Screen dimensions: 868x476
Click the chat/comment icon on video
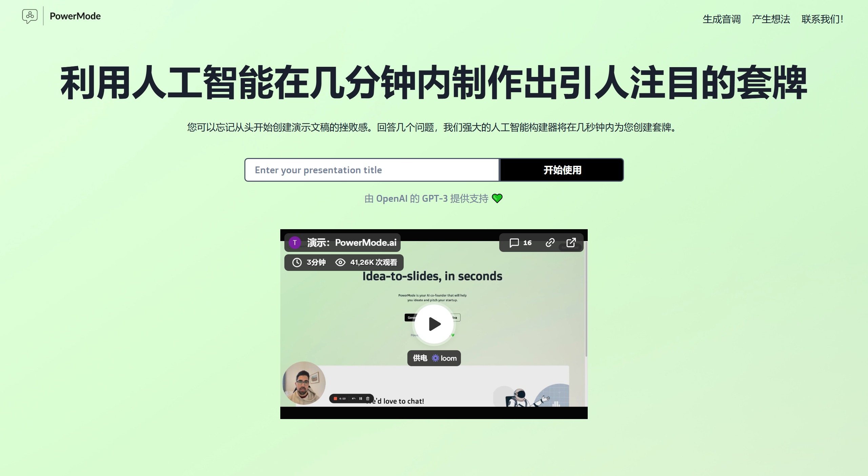514,243
